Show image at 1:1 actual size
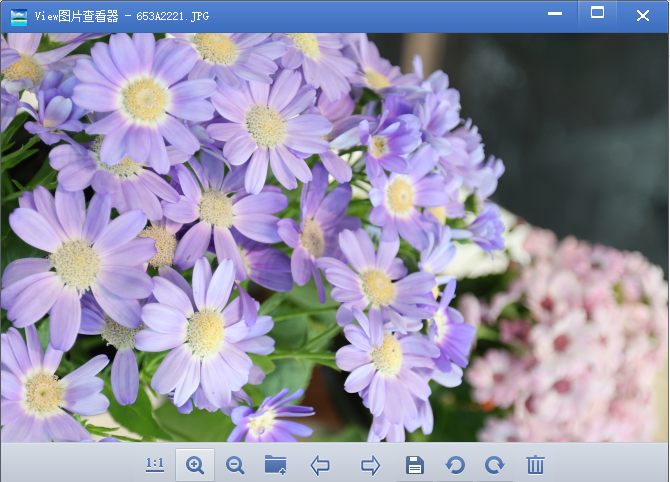The width and height of the screenshot is (670, 482). coord(155,464)
